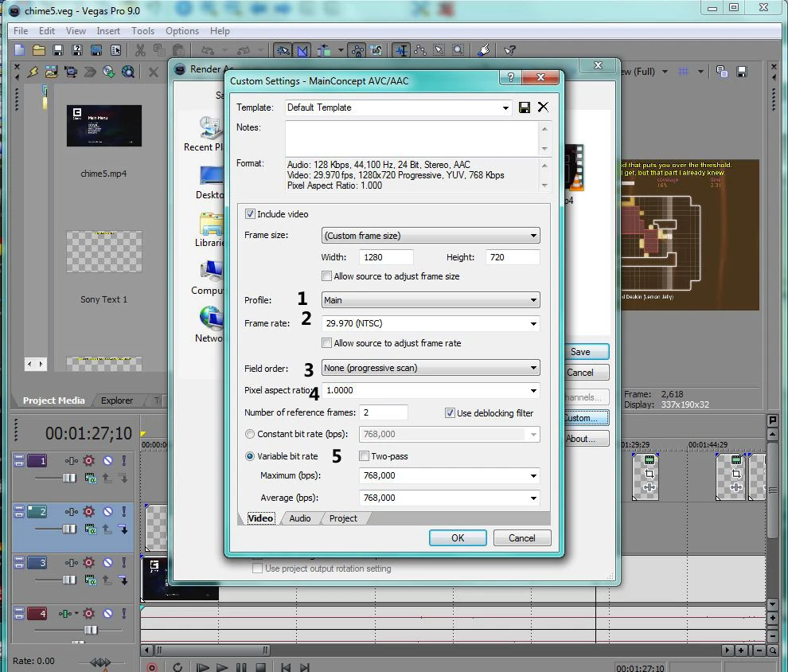Expand the Frame rate dropdown
Screen dimensions: 788x672
[x=533, y=323]
